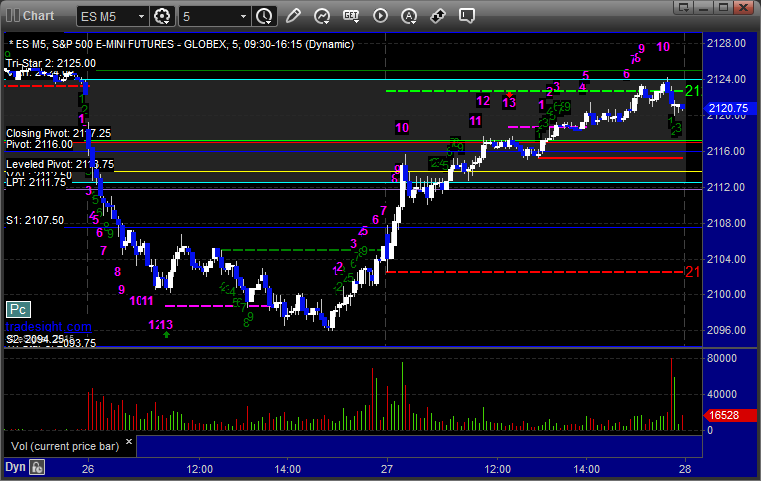This screenshot has width=761, height=481.
Task: Click the ES M5 chart title text
Action: (182, 44)
